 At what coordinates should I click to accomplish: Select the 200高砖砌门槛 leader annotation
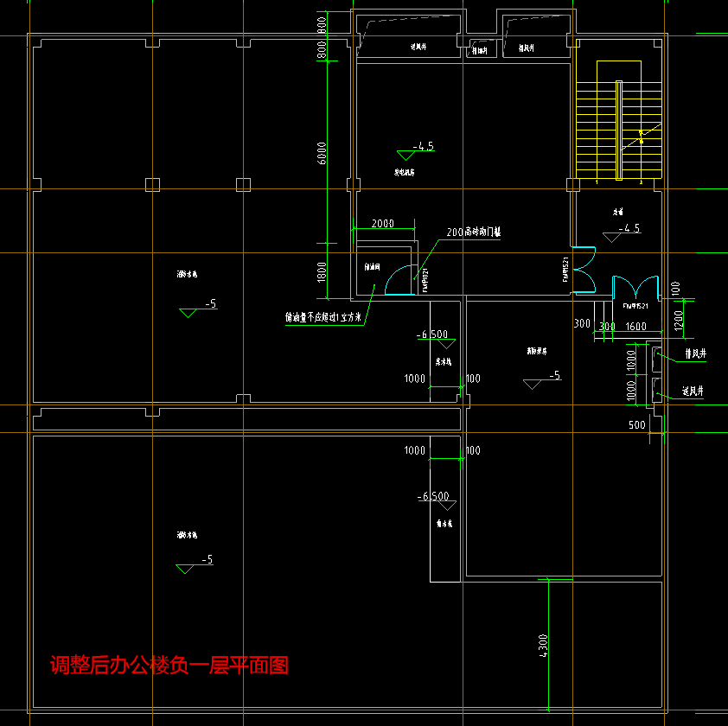coord(474,232)
